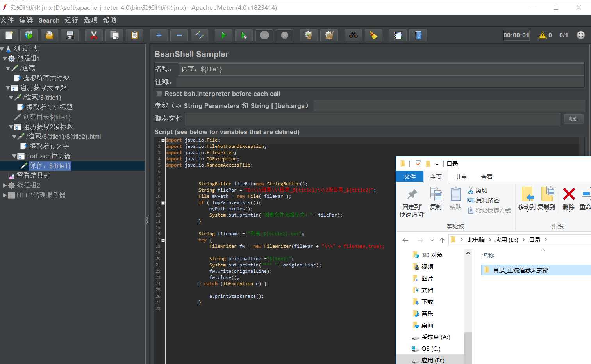Click the Cut scissors toolbar icon
591x364 pixels.
coord(94,35)
